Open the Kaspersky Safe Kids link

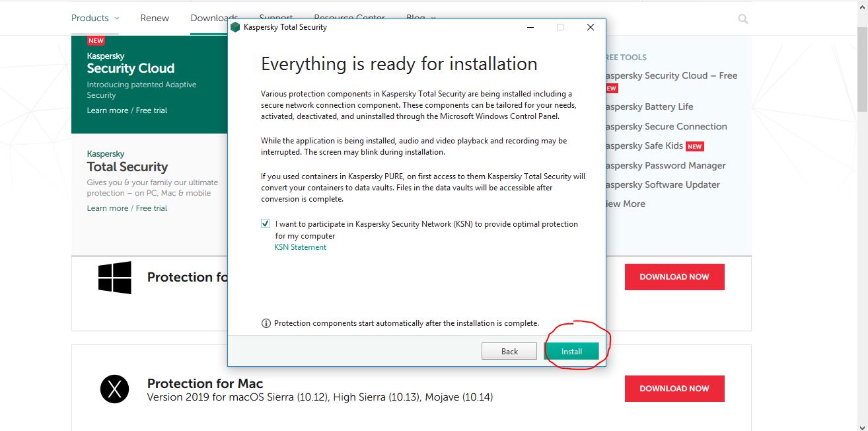coord(643,145)
